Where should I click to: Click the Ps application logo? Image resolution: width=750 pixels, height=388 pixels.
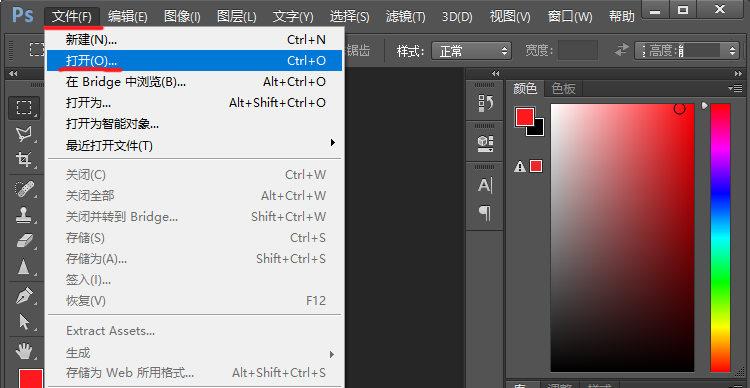pos(22,15)
